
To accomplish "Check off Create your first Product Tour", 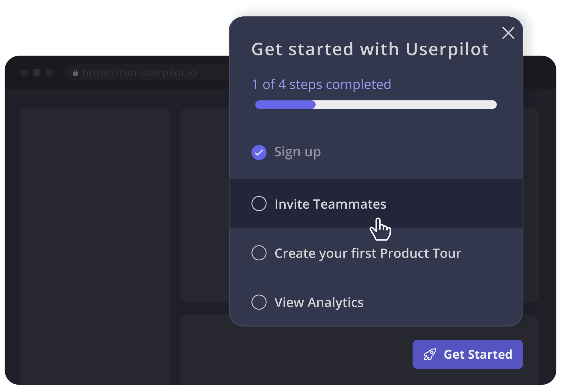I will (259, 253).
